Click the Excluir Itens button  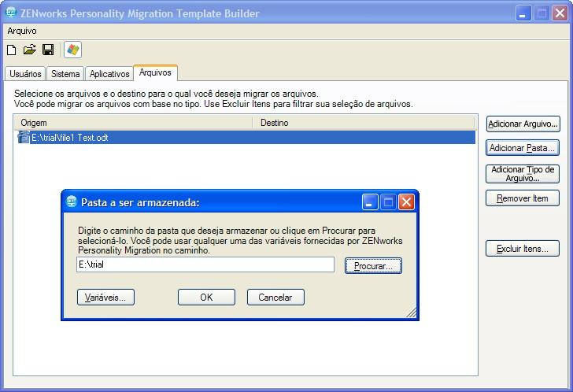coord(522,249)
